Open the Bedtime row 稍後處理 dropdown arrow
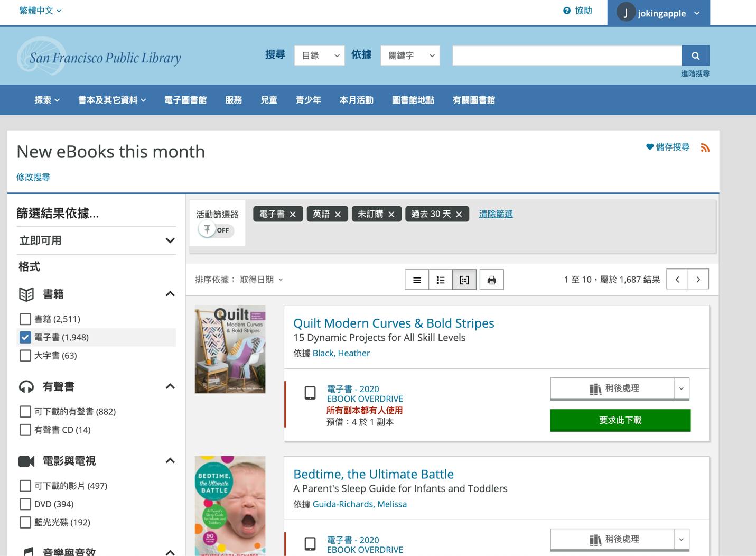This screenshot has height=556, width=756. point(682,540)
